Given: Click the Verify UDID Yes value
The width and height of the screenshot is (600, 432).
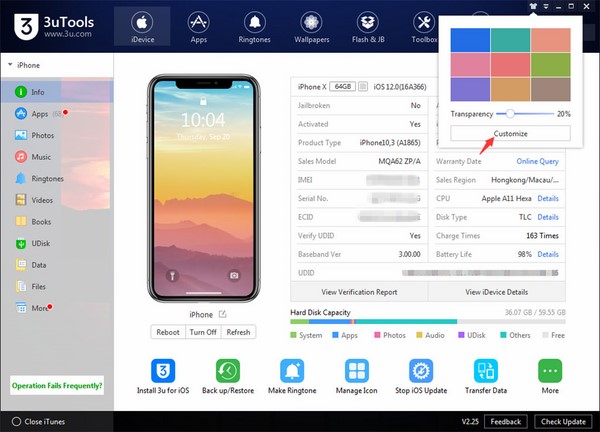Looking at the screenshot, I should (x=415, y=235).
